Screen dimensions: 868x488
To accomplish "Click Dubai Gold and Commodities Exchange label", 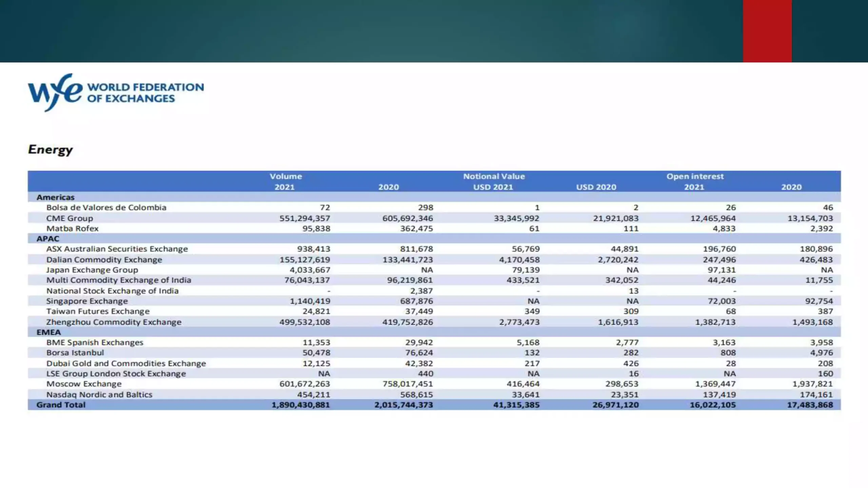I will click(x=126, y=363).
